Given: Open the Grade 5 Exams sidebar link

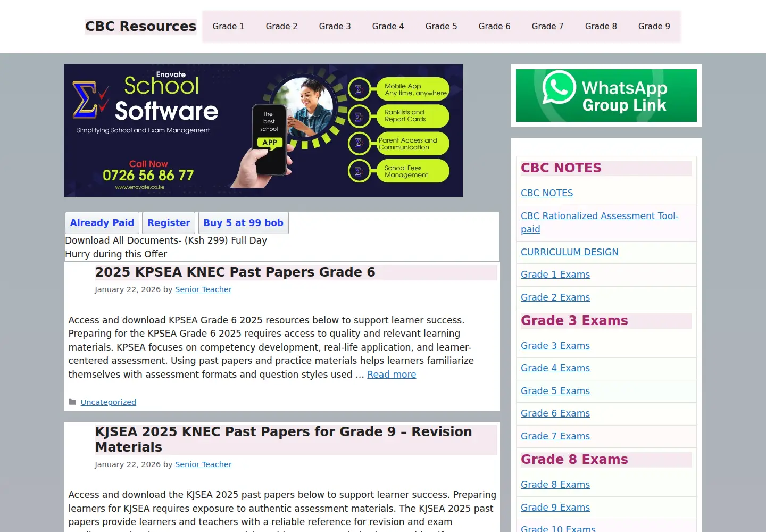Looking at the screenshot, I should (555, 391).
